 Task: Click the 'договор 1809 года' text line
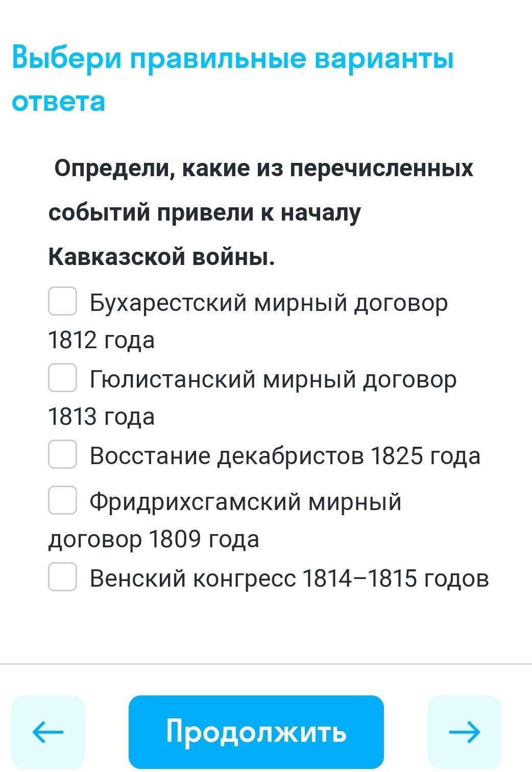point(154,539)
